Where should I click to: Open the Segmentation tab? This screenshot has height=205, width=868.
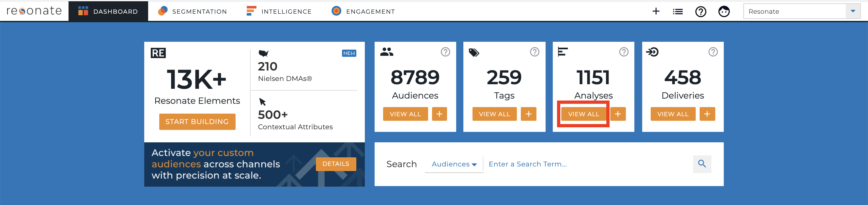(193, 11)
